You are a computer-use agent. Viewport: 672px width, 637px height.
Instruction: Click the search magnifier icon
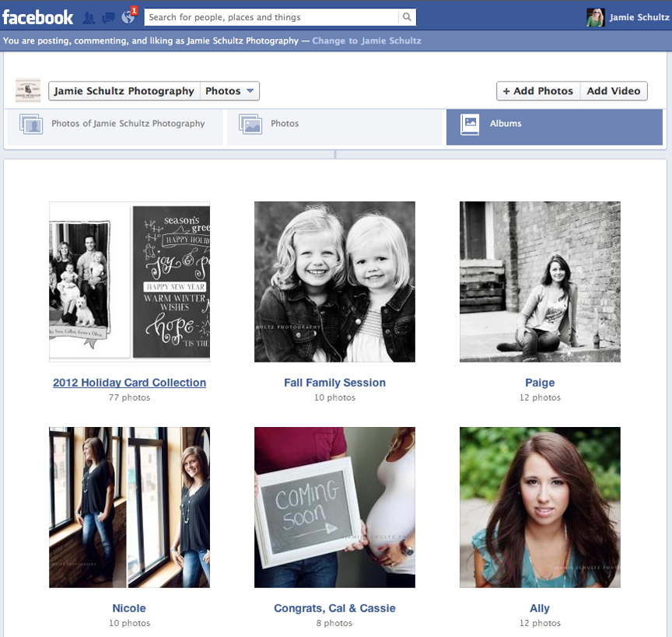[x=407, y=17]
